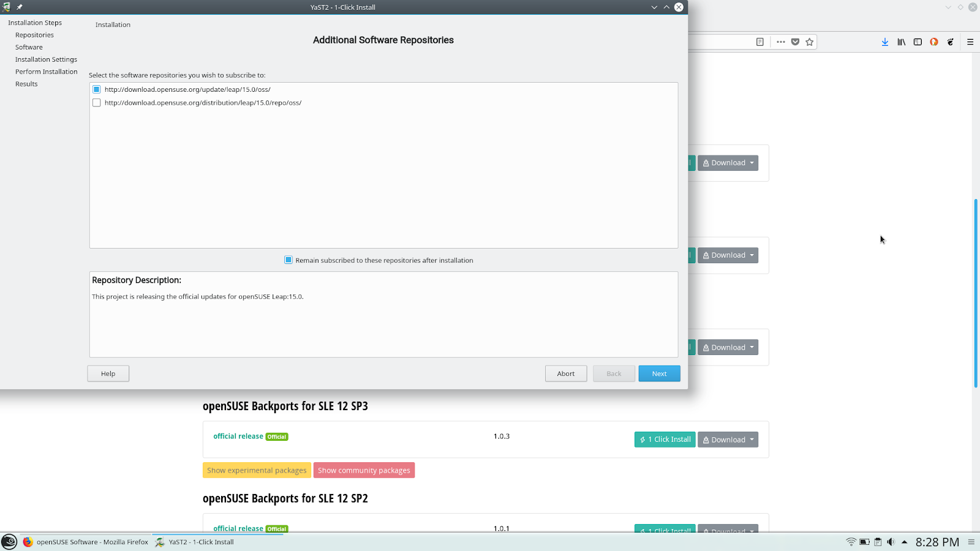Bookmark this page with the star icon

[x=810, y=42]
